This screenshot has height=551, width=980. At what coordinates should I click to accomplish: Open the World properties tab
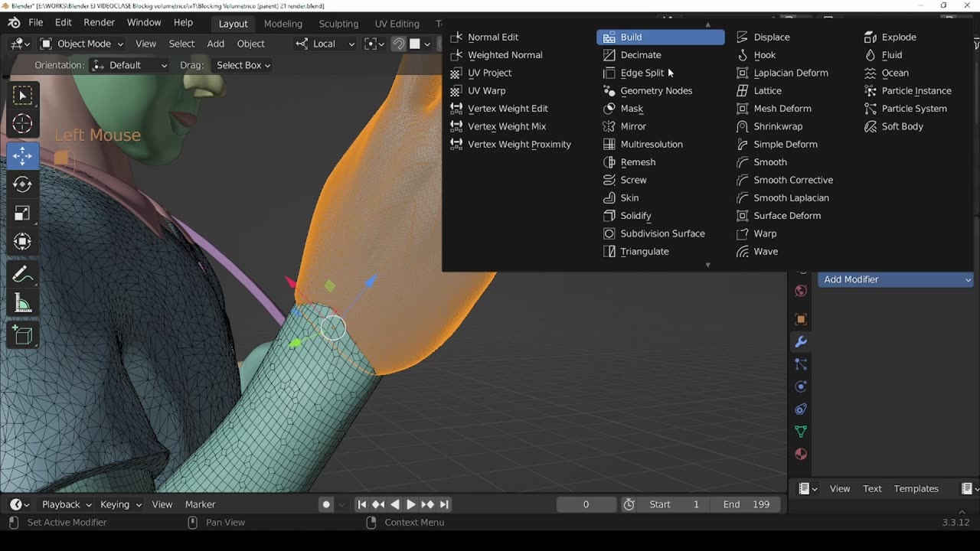(801, 291)
